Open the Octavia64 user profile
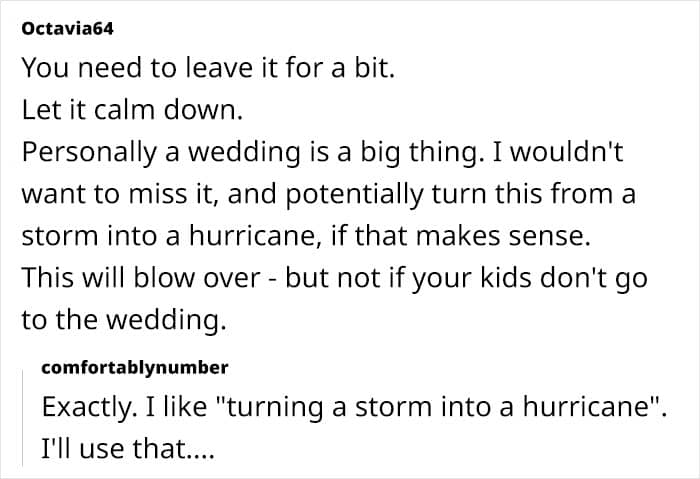The image size is (700, 479). [66, 31]
